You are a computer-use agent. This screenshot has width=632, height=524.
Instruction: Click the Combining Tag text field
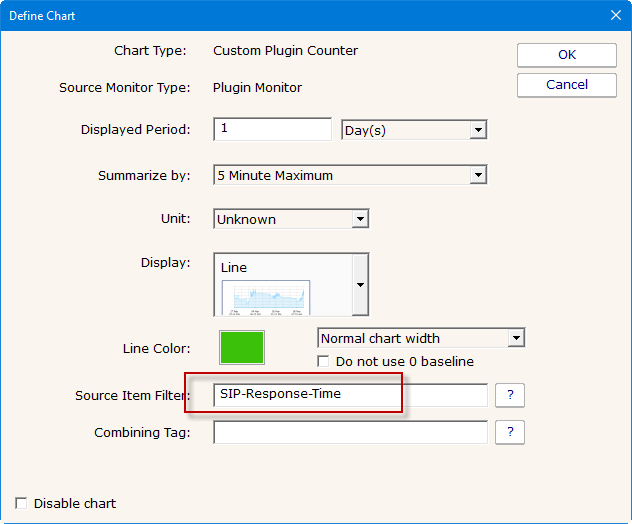point(350,432)
